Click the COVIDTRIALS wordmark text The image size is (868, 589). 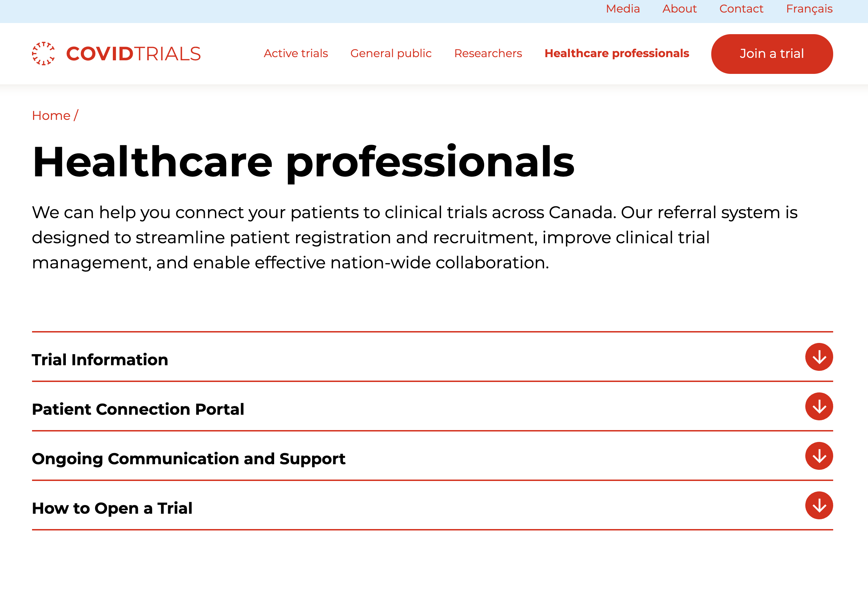[x=133, y=54]
